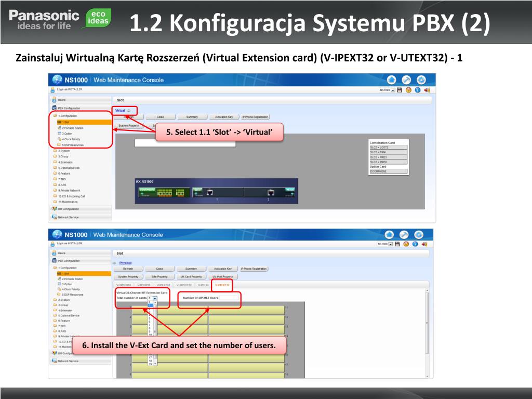532x399 pixels.
Task: Click the gear icon in upper console header
Action: click(x=421, y=79)
